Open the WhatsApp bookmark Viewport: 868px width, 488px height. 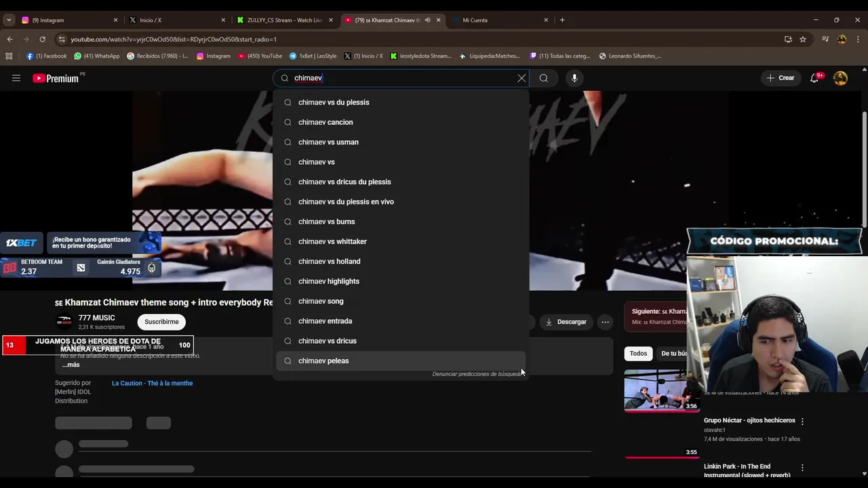coord(97,56)
